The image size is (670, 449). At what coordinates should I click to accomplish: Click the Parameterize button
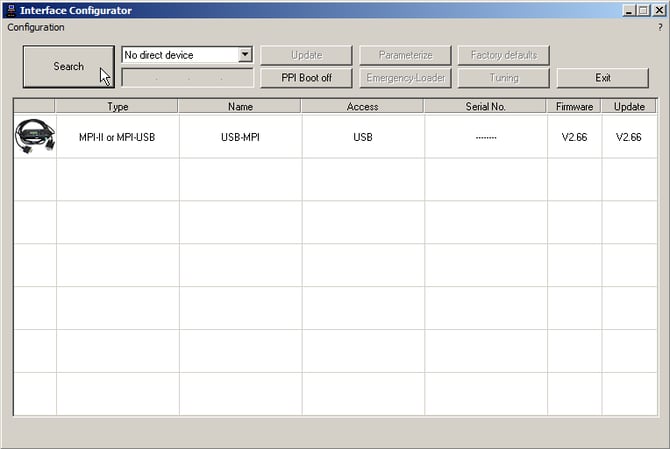[x=405, y=55]
